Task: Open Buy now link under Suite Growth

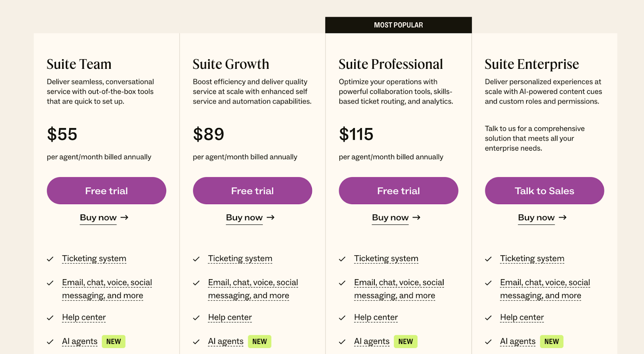Action: pos(244,217)
